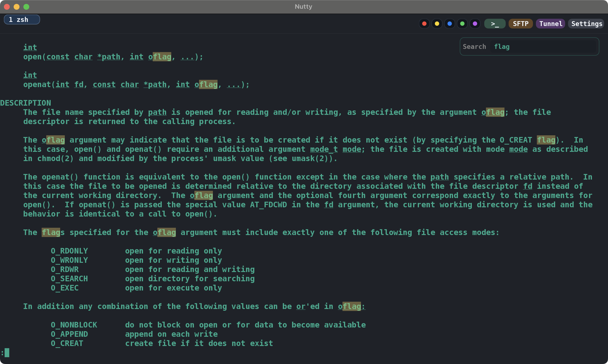
Task: Select the green color dot
Action: tap(462, 24)
